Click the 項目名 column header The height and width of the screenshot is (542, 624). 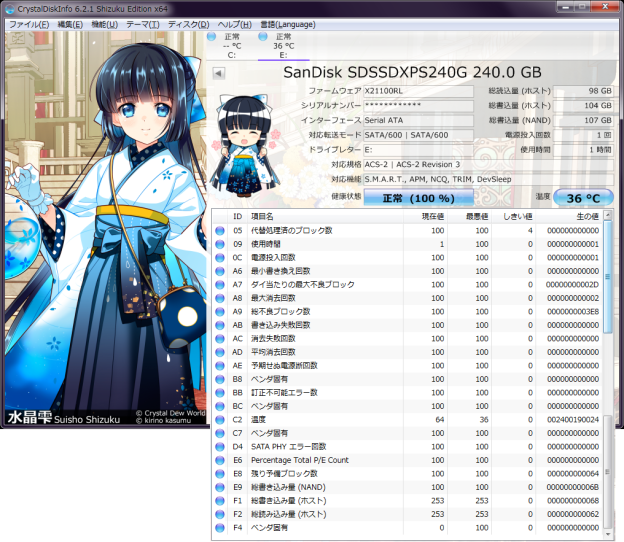pos(325,216)
